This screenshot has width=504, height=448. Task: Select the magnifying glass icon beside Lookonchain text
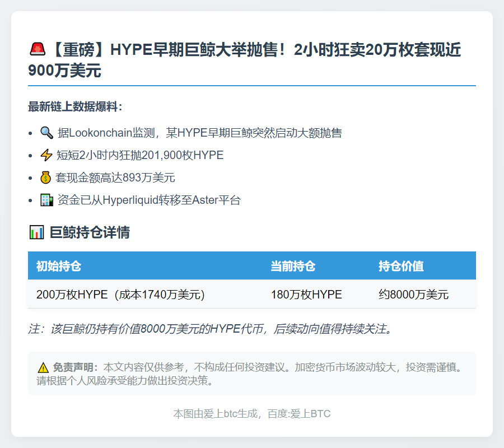pyautogui.click(x=48, y=133)
